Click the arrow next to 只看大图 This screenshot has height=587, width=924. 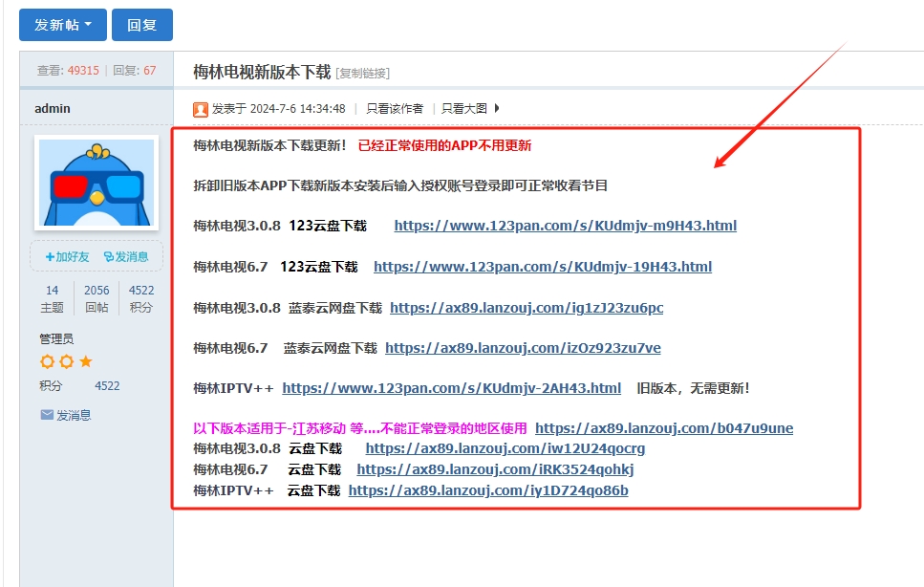497,108
